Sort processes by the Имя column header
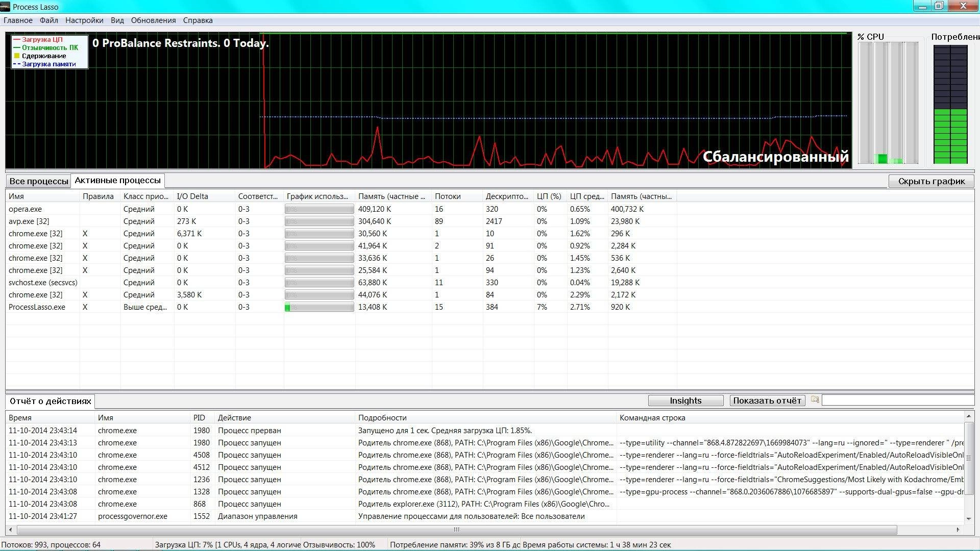The image size is (980, 551). coord(43,196)
